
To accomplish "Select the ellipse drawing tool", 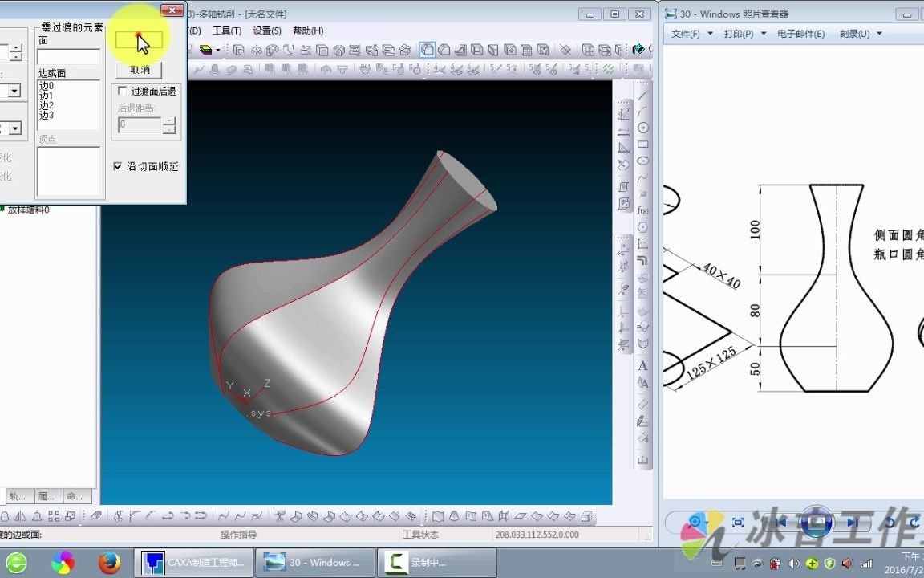I will [x=643, y=161].
